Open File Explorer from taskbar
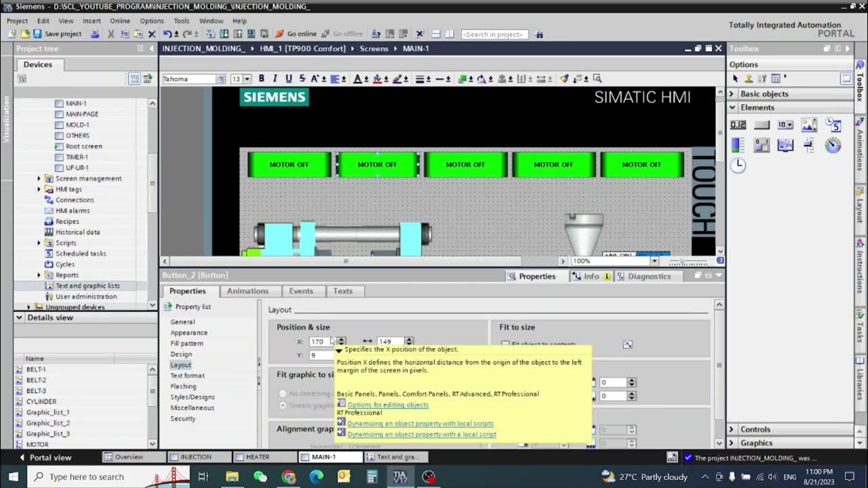 232,477
